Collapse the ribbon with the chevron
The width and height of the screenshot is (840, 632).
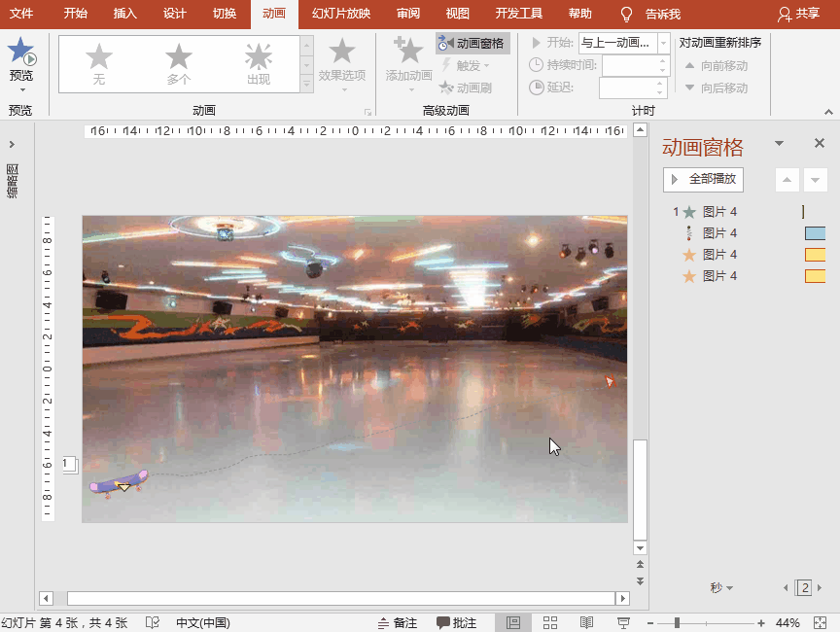coord(828,112)
